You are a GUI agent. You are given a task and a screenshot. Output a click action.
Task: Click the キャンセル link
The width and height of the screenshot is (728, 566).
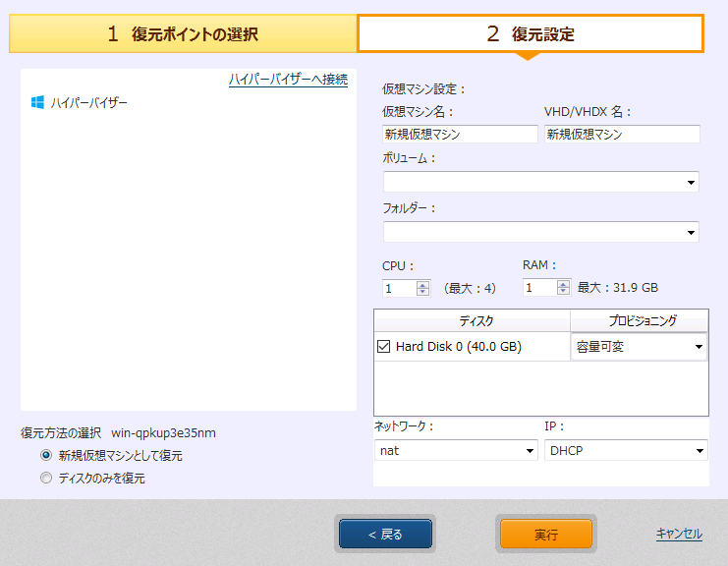(679, 534)
